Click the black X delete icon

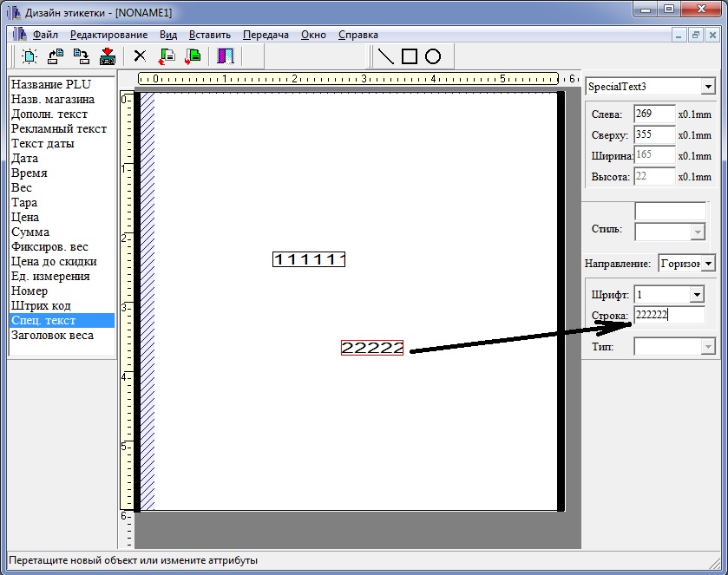point(139,56)
